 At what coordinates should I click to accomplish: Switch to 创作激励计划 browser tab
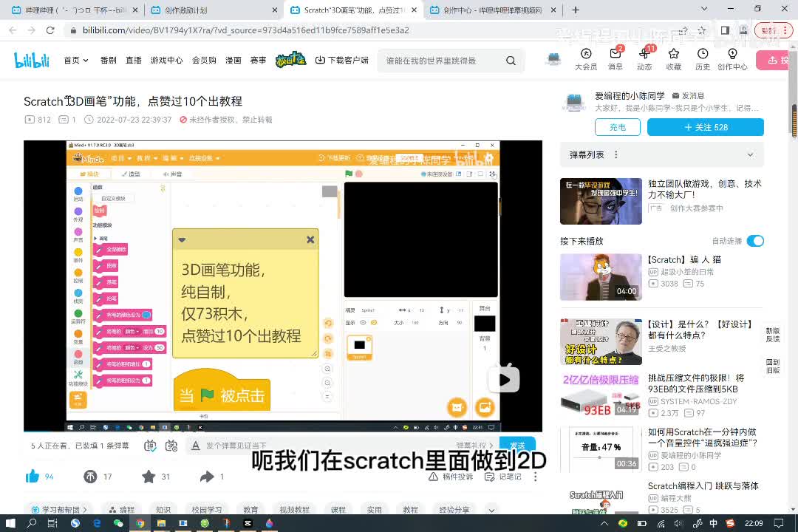(214, 10)
